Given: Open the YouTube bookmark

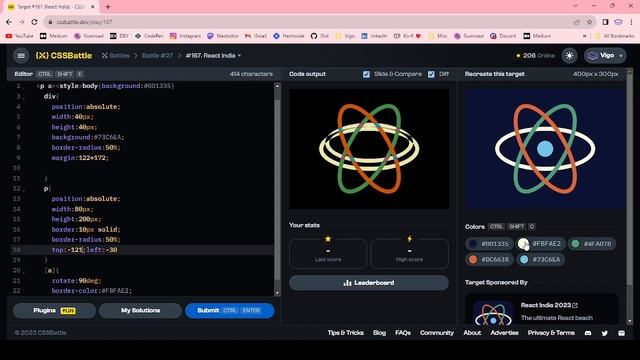Looking at the screenshot, I should point(20,36).
